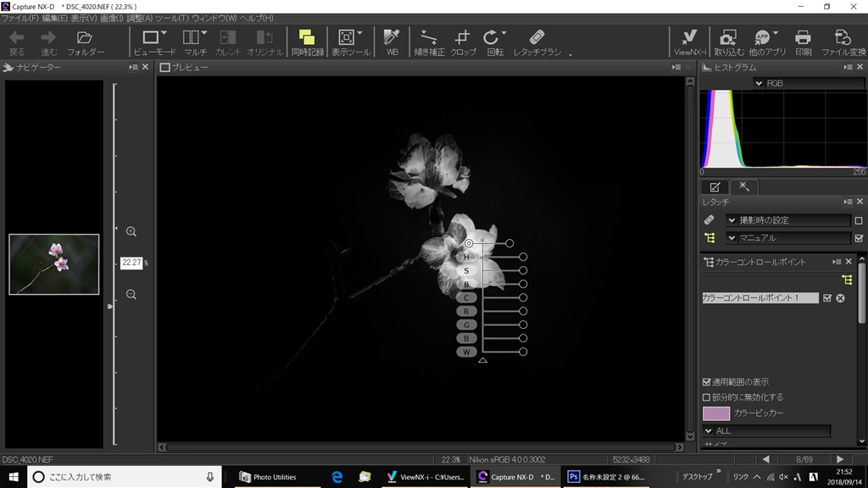Image resolution: width=868 pixels, height=488 pixels.
Task: Open the ヘルプ(H) menu
Action: [256, 18]
